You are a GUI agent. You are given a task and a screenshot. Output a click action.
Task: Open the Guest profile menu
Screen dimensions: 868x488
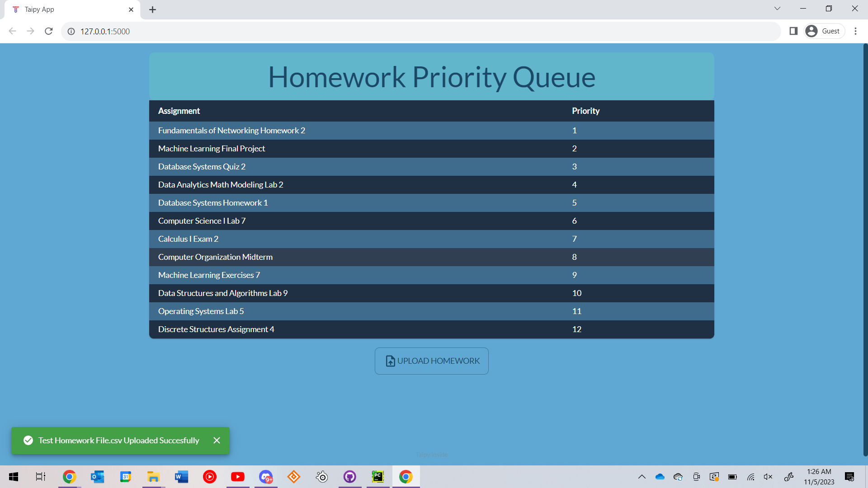(825, 31)
